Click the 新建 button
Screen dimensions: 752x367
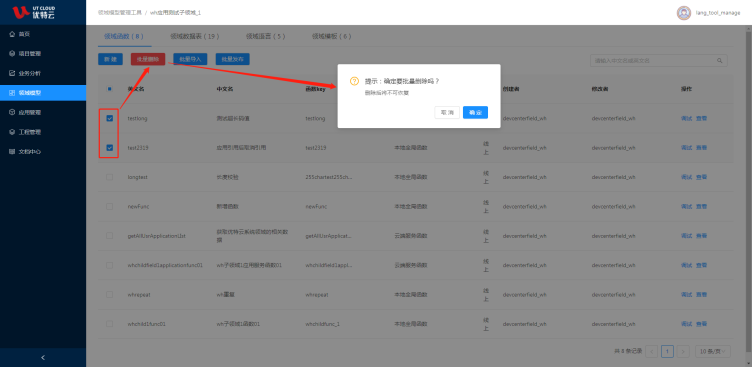(110, 59)
